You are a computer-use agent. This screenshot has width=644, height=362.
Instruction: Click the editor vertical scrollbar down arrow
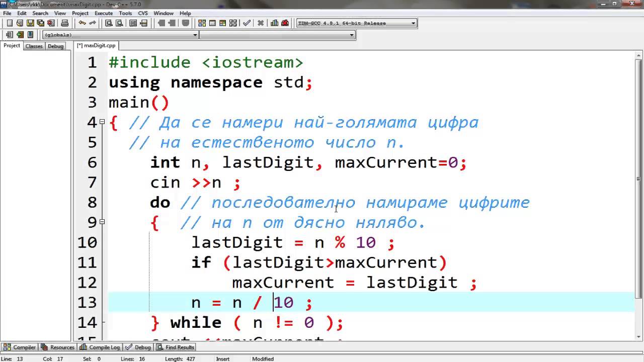coord(639,336)
